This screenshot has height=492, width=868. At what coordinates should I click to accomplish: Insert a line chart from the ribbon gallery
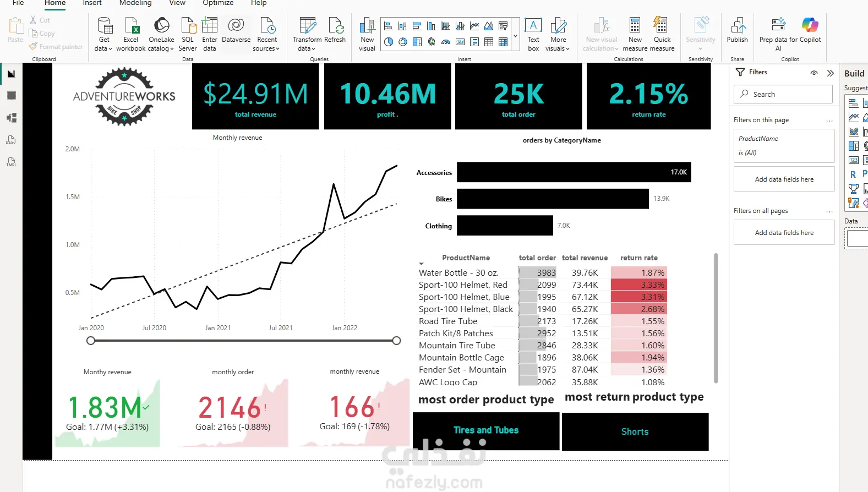(x=474, y=26)
